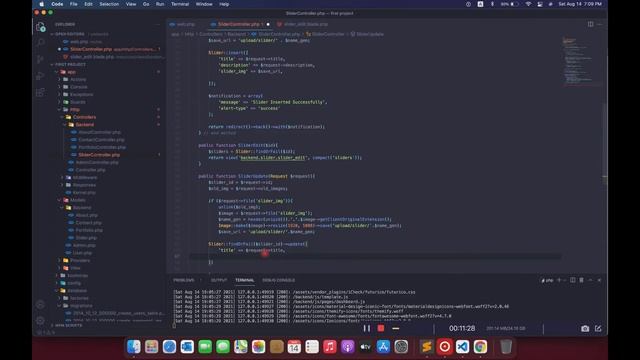
Task: Click the recording camera snapshot icon
Action: (x=585, y=329)
